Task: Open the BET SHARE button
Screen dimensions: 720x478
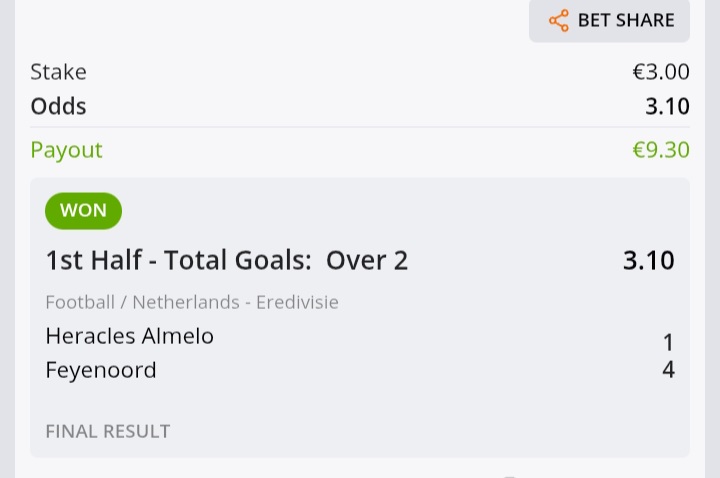Action: (609, 21)
